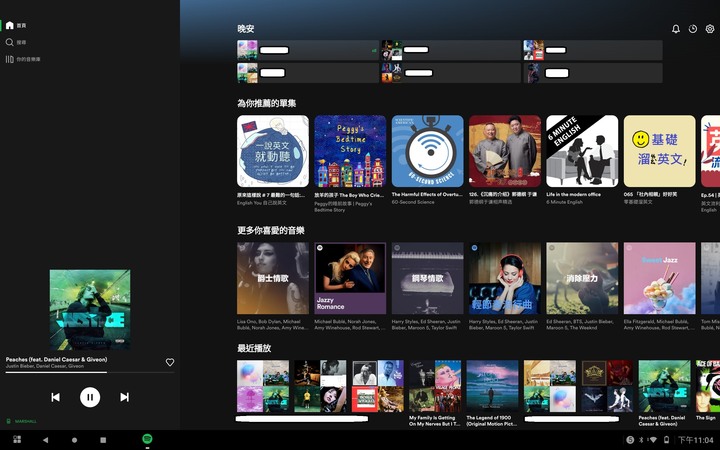The image size is (720, 450).
Task: Seek on the song progress bar
Action: click(90, 372)
